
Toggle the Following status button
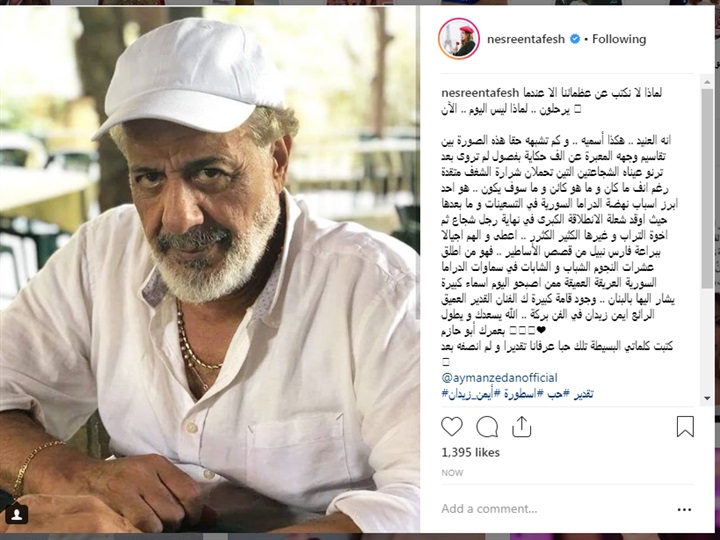[619, 39]
